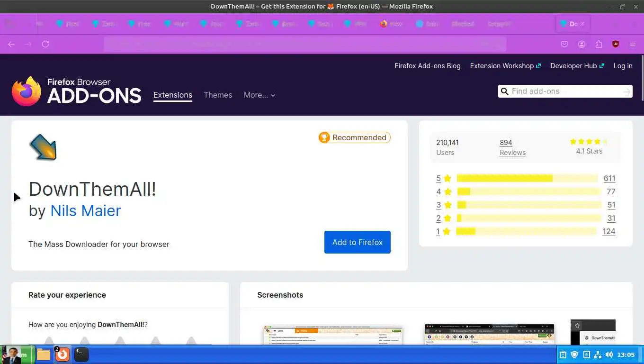Filter by 3-star rating number link
Image resolution: width=644 pixels, height=364 pixels.
(x=438, y=205)
